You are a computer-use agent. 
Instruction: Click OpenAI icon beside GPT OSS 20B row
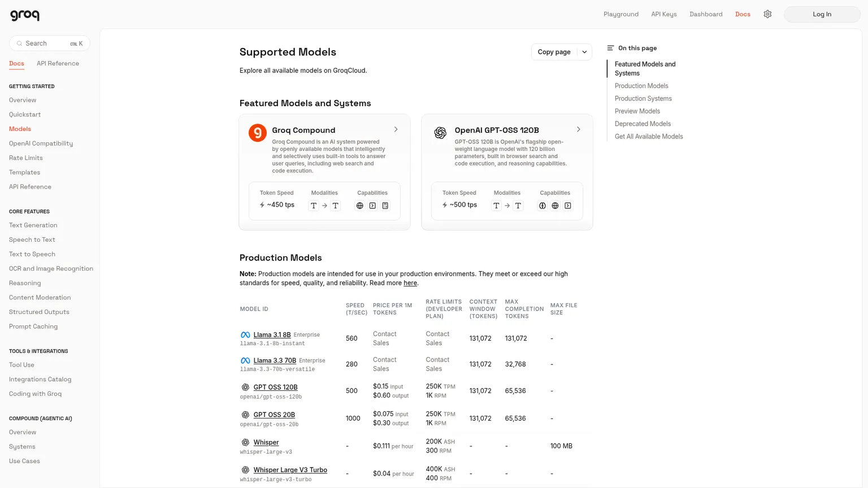[245, 415]
